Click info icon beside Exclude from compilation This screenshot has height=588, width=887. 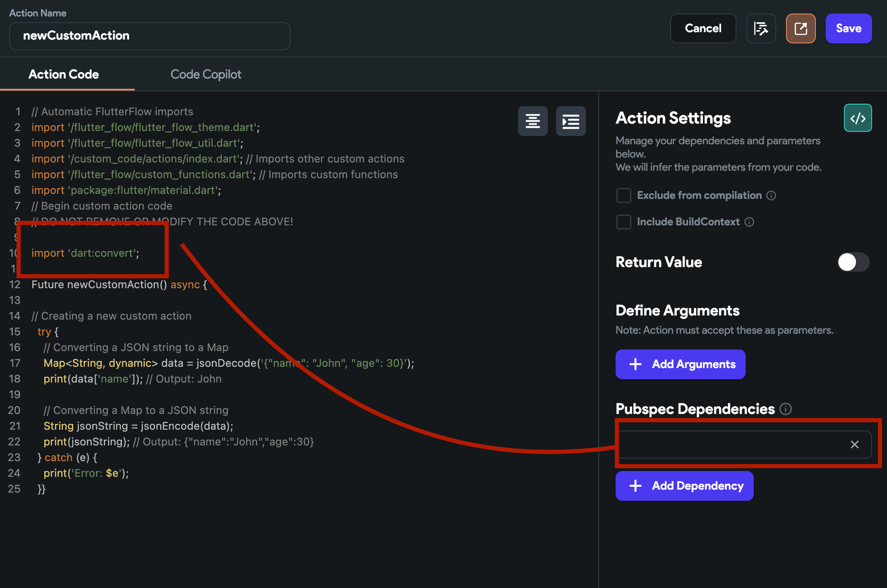pyautogui.click(x=771, y=196)
